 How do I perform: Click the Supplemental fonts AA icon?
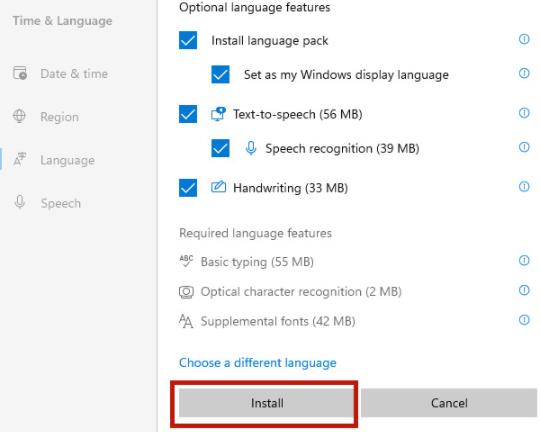click(186, 321)
